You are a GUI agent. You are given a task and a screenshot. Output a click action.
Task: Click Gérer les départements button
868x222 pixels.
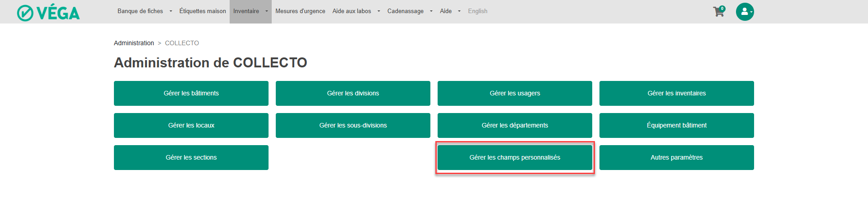tap(515, 125)
